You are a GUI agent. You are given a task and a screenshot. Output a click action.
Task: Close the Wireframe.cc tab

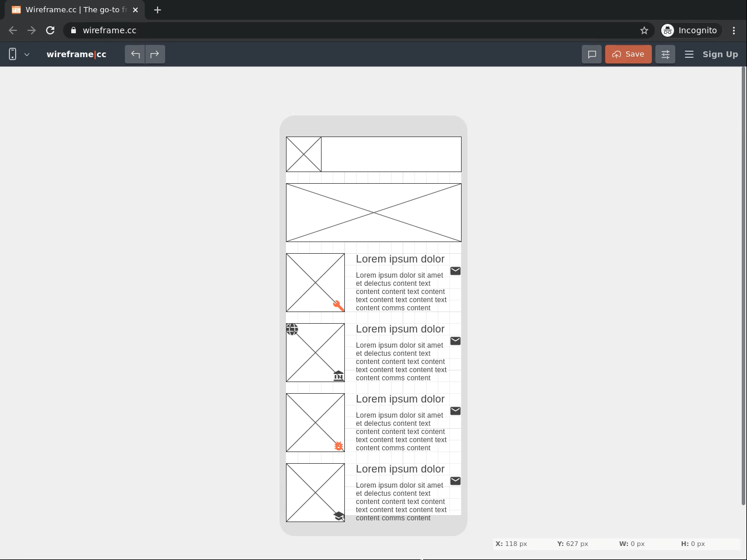pyautogui.click(x=135, y=10)
